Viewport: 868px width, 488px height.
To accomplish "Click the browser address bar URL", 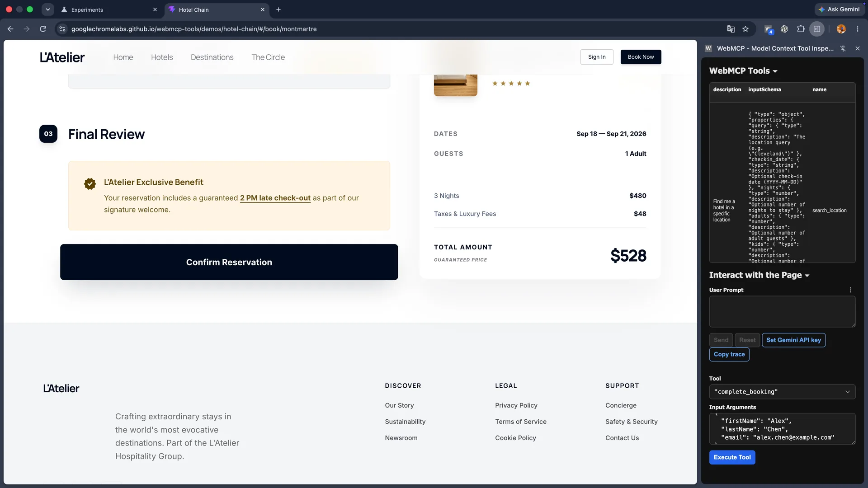I will click(x=194, y=29).
